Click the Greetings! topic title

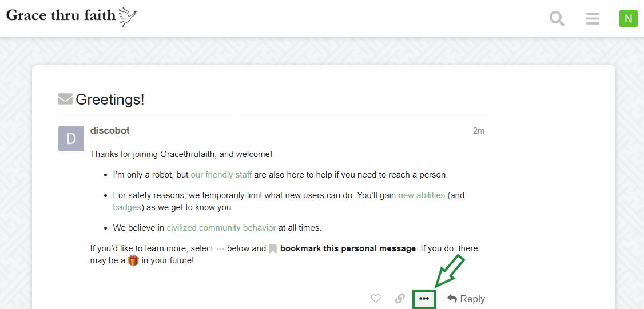pyautogui.click(x=110, y=99)
